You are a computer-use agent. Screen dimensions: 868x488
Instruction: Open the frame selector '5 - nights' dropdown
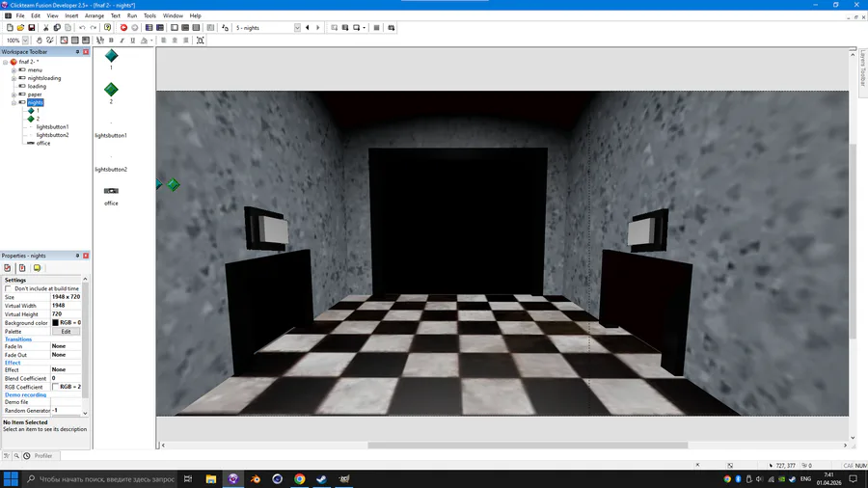pos(297,28)
